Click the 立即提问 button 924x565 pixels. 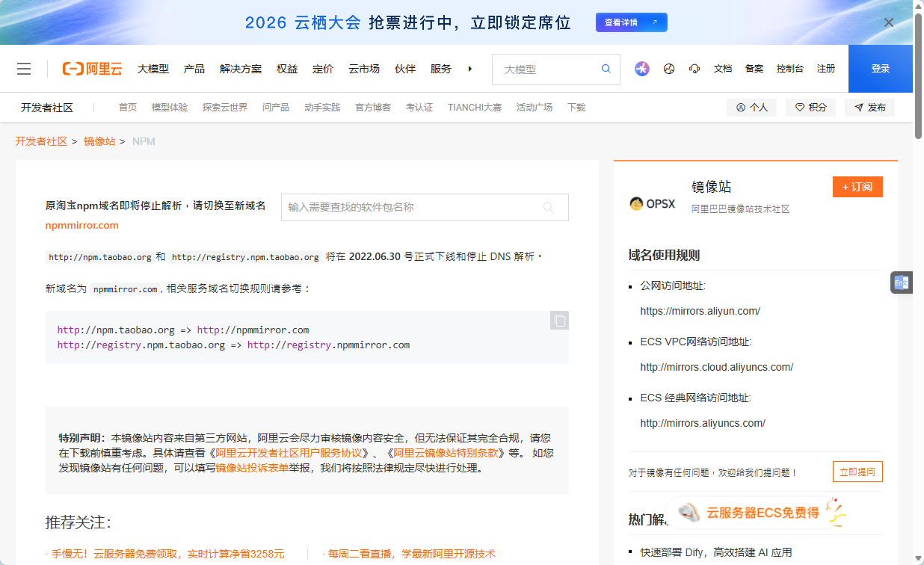coord(857,472)
